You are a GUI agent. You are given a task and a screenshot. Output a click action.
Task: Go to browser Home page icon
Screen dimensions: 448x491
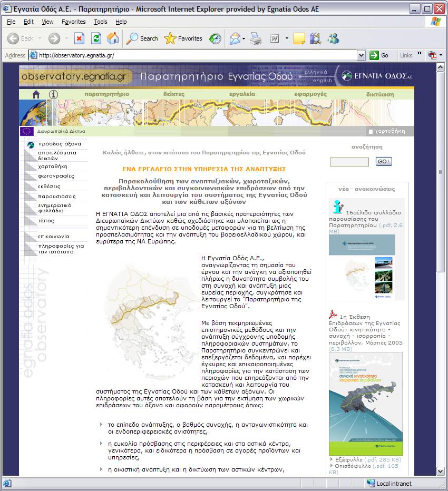coord(113,38)
